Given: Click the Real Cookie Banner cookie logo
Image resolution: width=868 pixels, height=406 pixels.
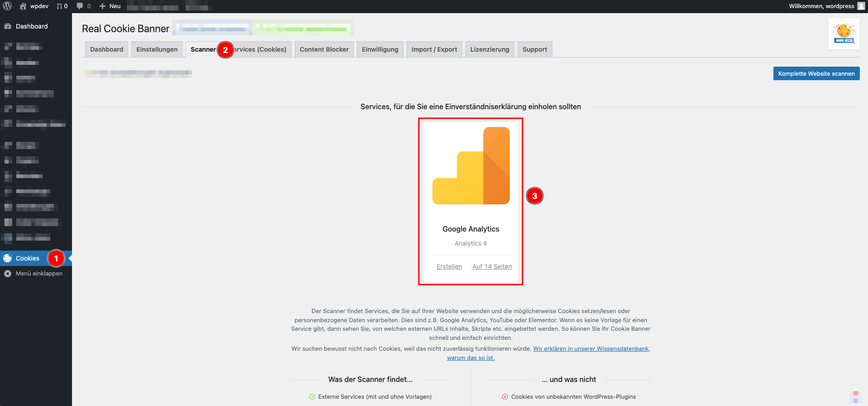Looking at the screenshot, I should point(844,34).
